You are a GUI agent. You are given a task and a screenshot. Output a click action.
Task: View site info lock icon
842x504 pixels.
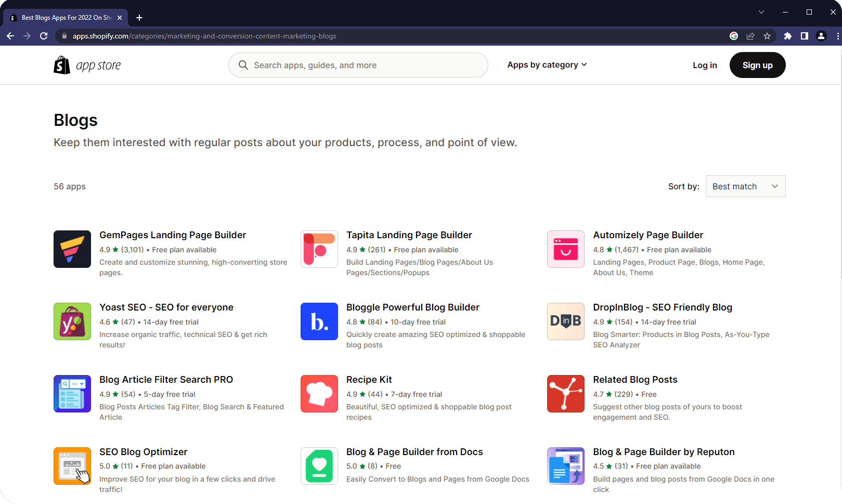(64, 36)
